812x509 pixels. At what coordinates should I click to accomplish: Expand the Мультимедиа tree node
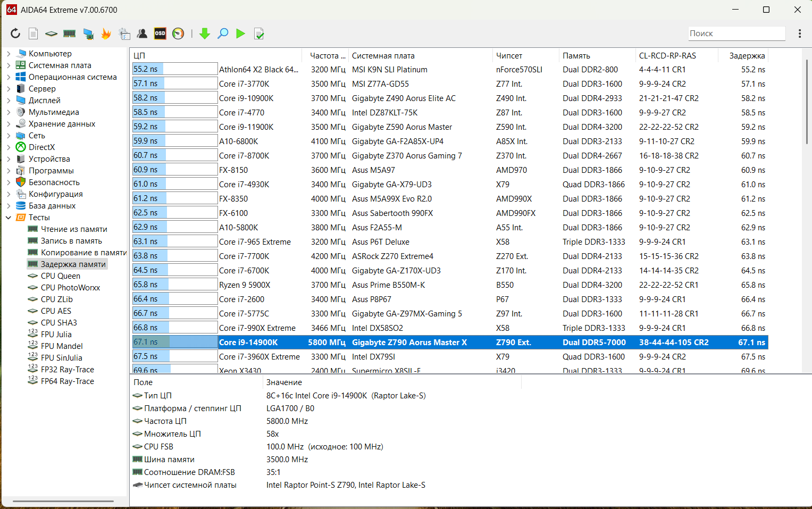(x=9, y=112)
